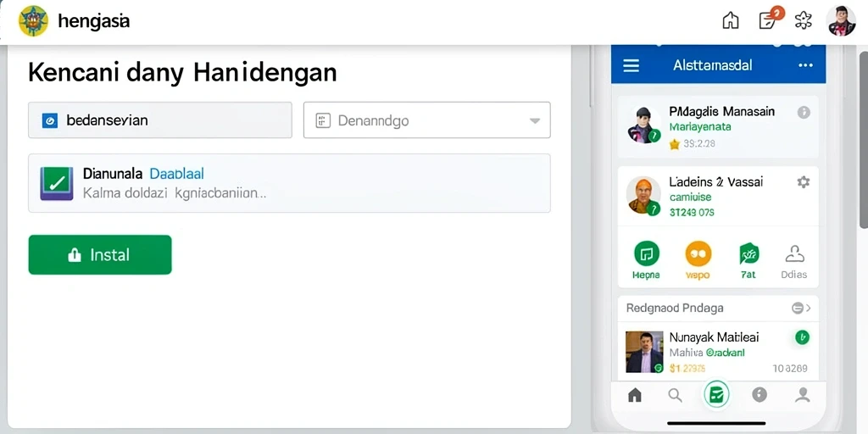The height and width of the screenshot is (434, 868).
Task: Click the bedanseyian input field
Action: 160,120
